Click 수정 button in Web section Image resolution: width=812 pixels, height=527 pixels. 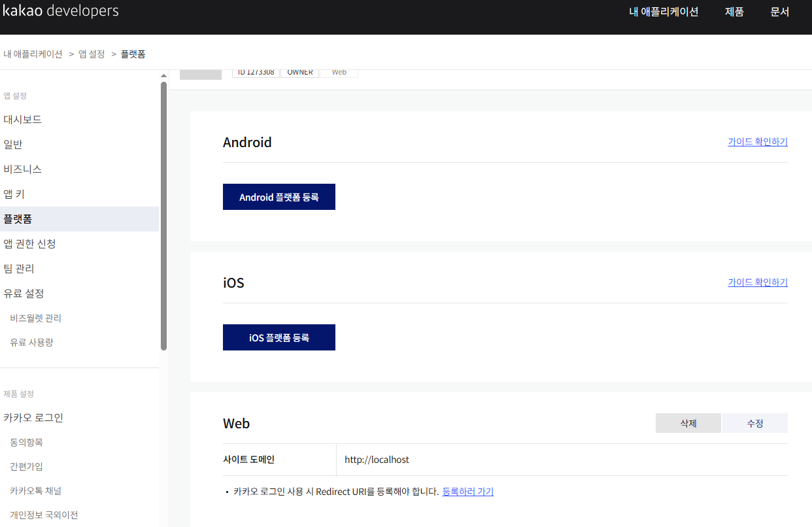click(755, 423)
